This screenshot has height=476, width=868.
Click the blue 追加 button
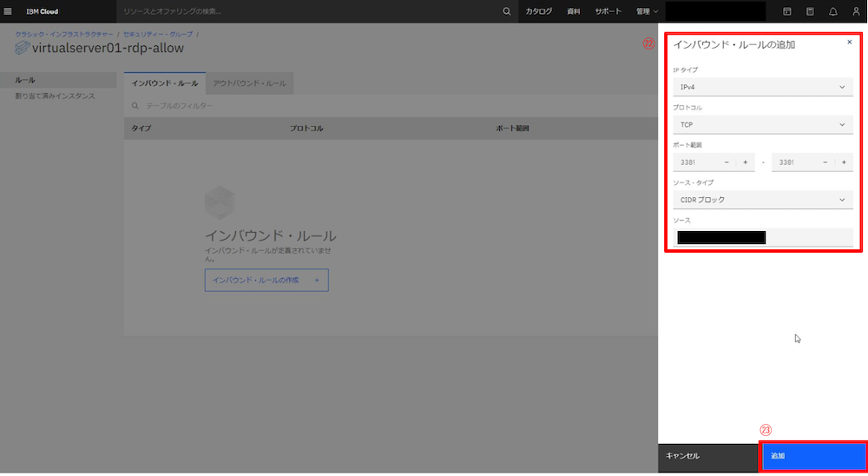[x=813, y=456]
